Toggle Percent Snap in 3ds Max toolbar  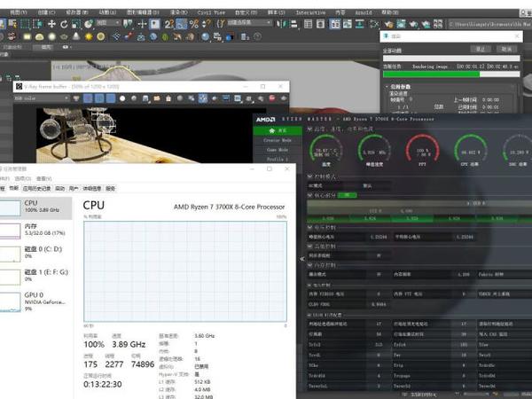tap(193, 24)
